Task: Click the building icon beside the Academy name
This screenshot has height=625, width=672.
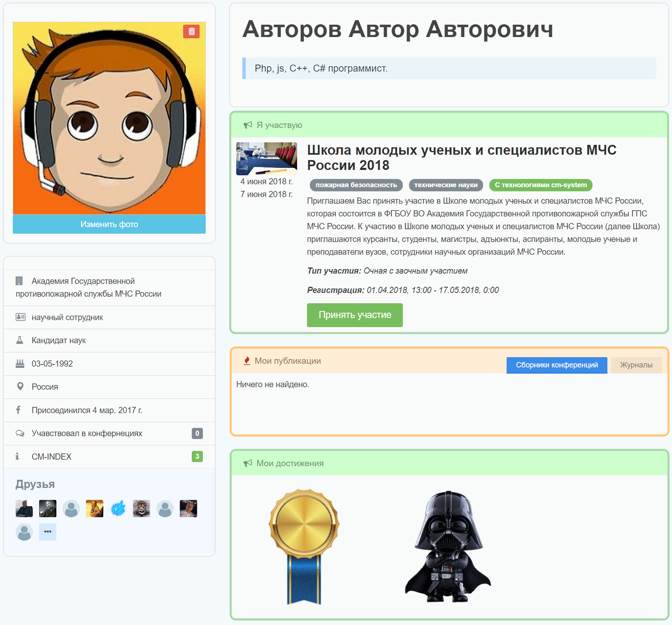Action: [x=19, y=281]
